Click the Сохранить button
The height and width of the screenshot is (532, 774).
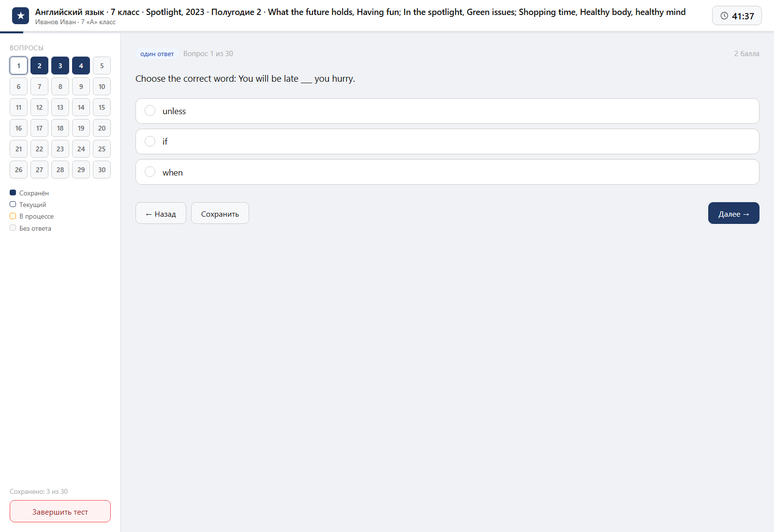point(220,213)
